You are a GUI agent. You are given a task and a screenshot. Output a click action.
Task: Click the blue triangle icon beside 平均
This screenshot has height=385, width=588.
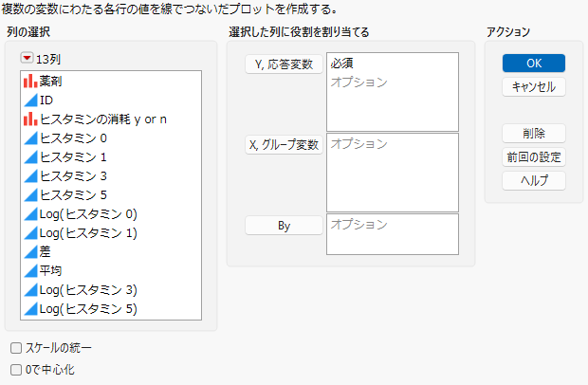30,270
